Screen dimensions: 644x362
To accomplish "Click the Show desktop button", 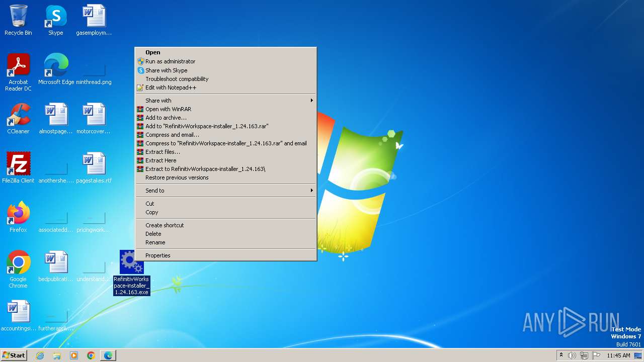I will [x=638, y=355].
